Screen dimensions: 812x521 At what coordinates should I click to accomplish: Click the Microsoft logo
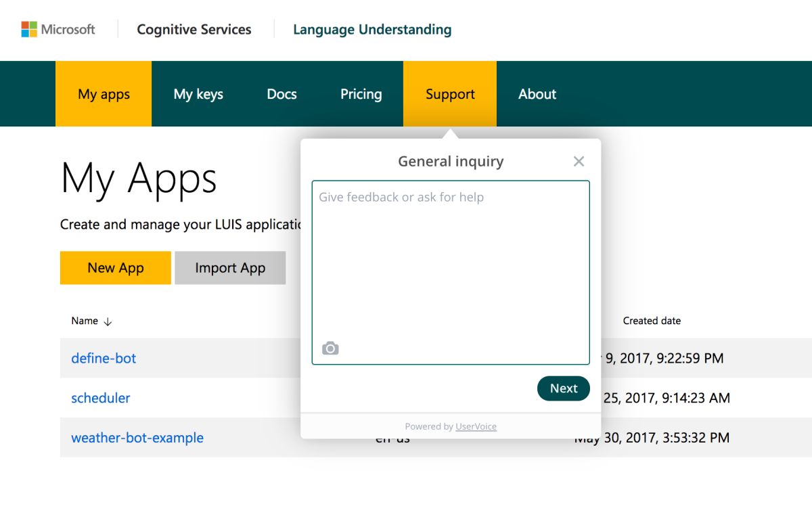click(58, 29)
